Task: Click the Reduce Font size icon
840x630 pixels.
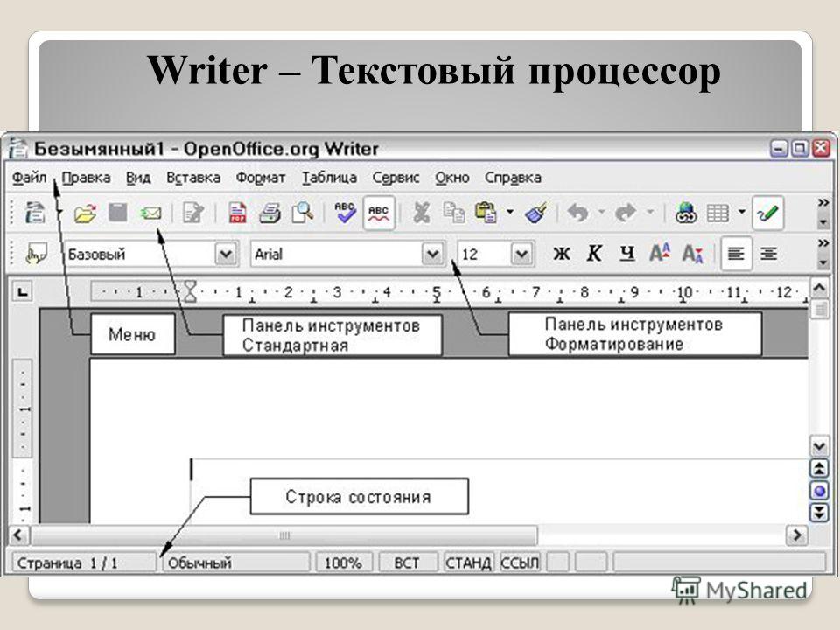Action: pos(692,254)
